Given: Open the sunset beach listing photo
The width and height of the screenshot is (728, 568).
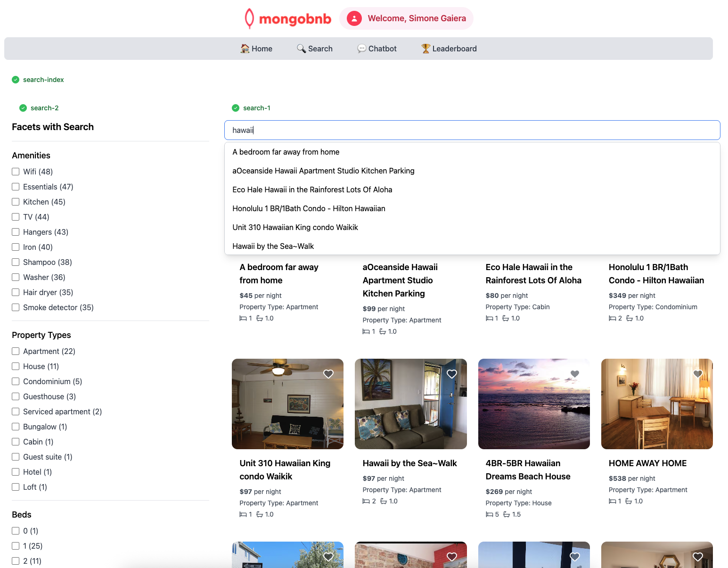Looking at the screenshot, I should coord(533,404).
